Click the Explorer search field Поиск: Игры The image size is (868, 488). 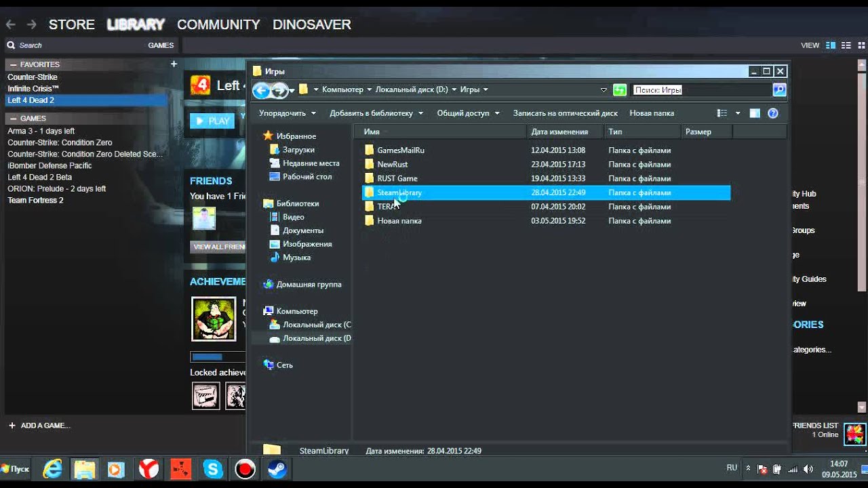pyautogui.click(x=702, y=89)
